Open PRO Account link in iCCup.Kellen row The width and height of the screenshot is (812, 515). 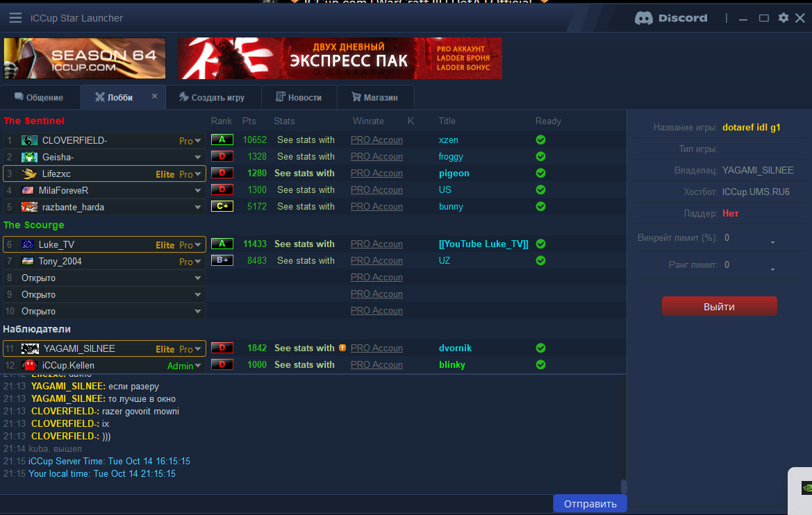point(376,364)
